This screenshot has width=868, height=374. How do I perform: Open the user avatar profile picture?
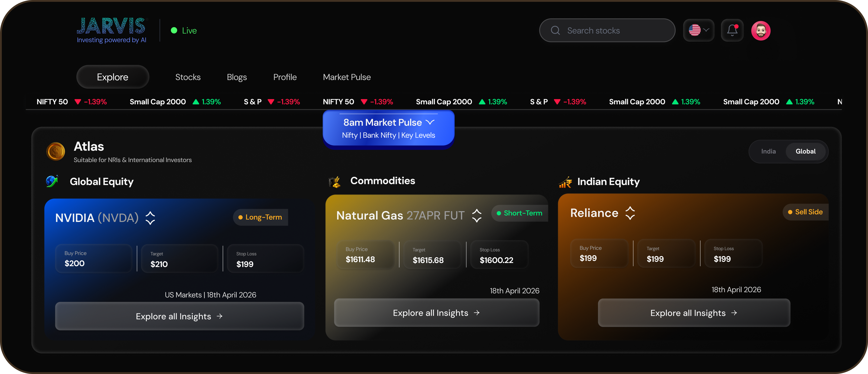pos(761,31)
